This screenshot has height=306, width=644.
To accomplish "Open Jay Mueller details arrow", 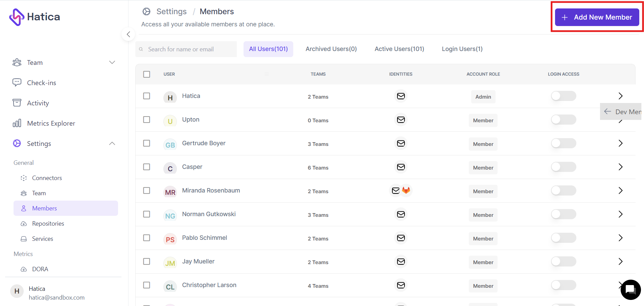I will pos(620,261).
